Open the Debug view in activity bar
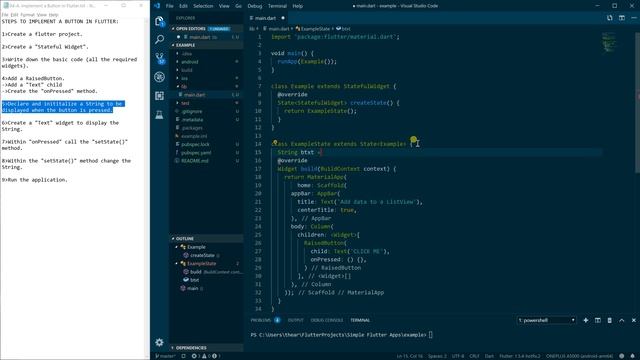The image size is (640, 360). (x=160, y=77)
